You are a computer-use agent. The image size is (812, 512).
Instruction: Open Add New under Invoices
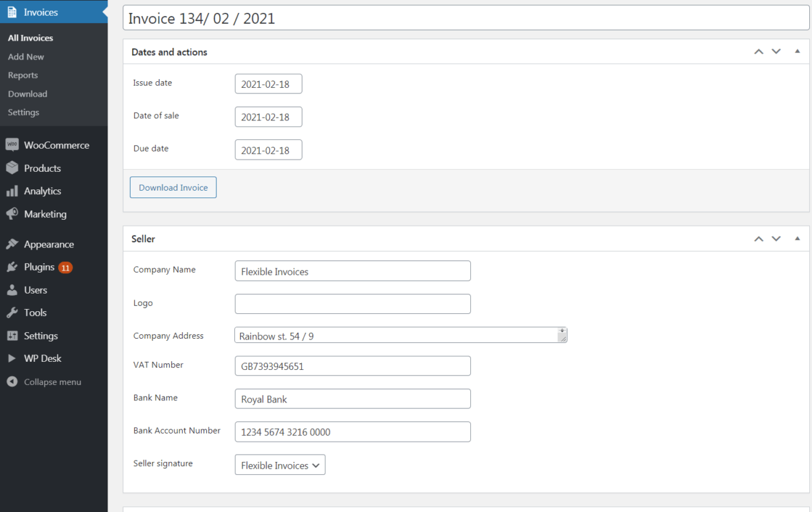point(25,56)
